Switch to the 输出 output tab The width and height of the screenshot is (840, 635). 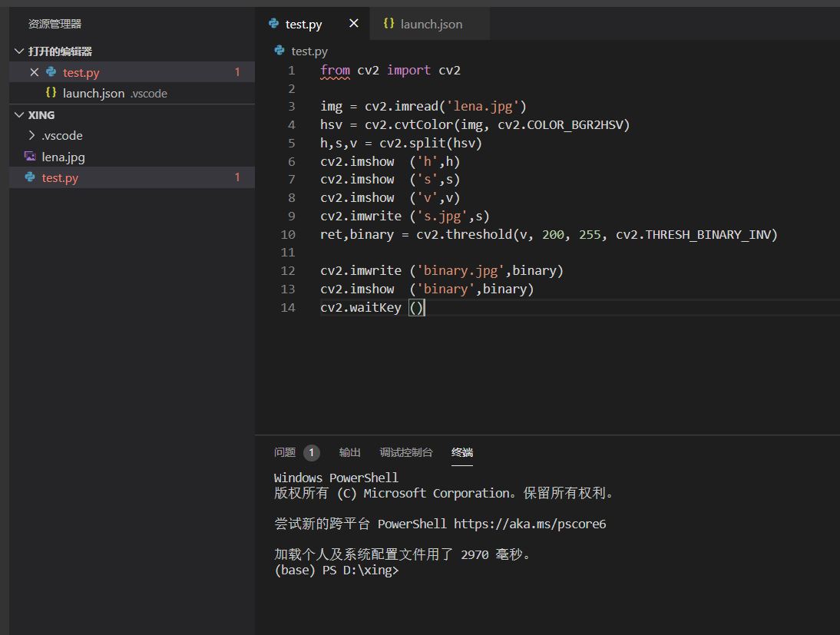[x=350, y=452]
